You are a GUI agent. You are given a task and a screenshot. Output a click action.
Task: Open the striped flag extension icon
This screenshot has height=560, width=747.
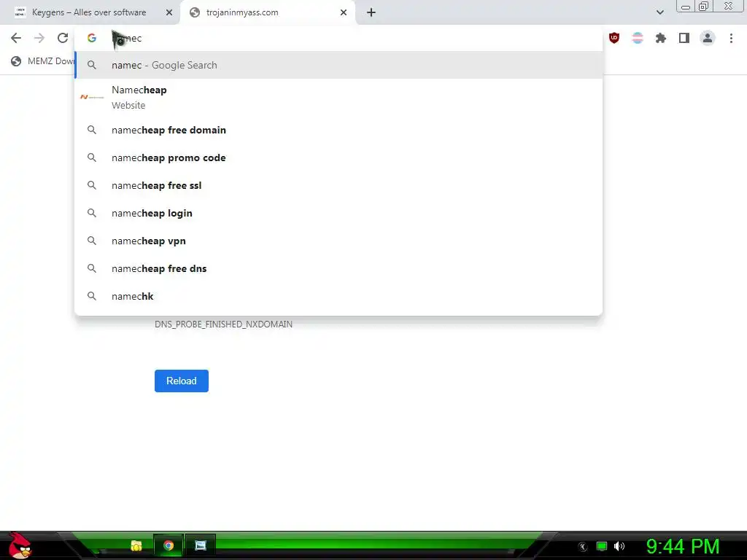[638, 38]
